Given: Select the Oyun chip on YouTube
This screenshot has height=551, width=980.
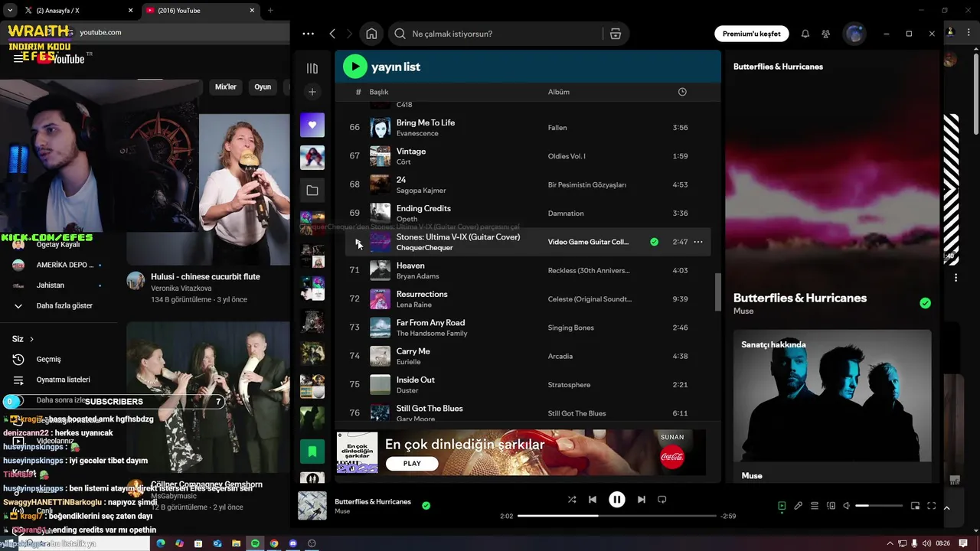Looking at the screenshot, I should 263,86.
